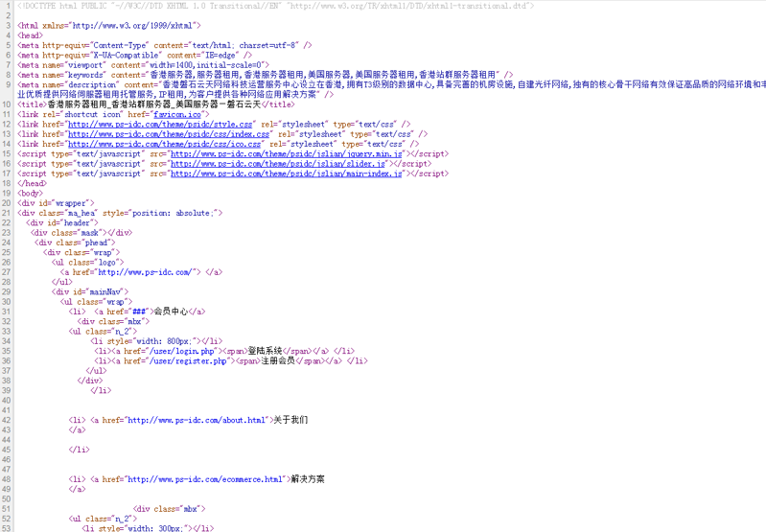Click the a href ps-idc.com logo anchor line
Viewport: 766px width, 532px height.
(141, 272)
